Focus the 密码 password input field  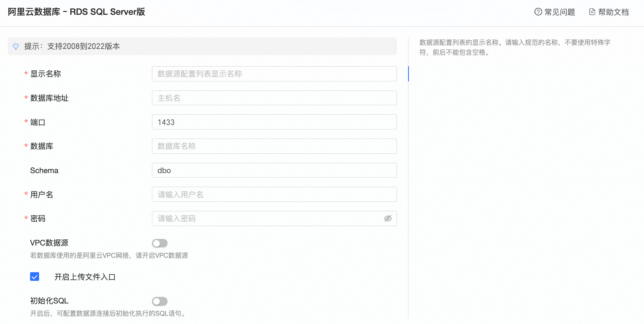(274, 218)
